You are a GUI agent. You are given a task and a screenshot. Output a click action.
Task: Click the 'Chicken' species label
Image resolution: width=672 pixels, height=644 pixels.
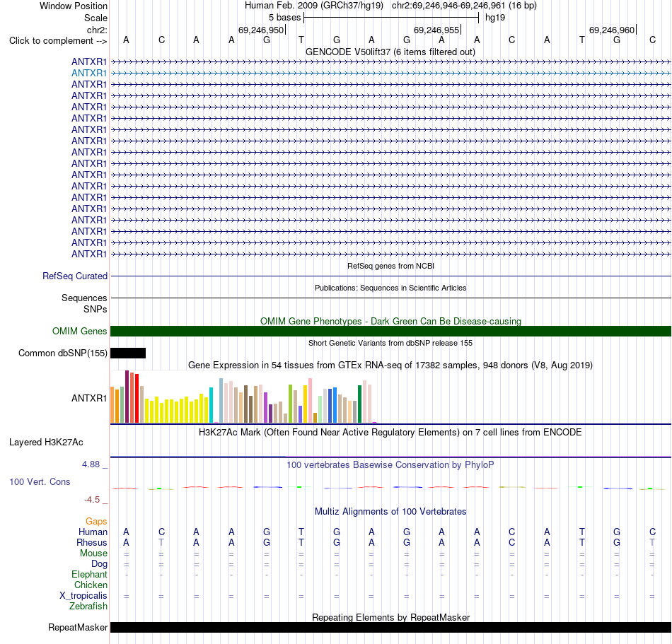91,585
